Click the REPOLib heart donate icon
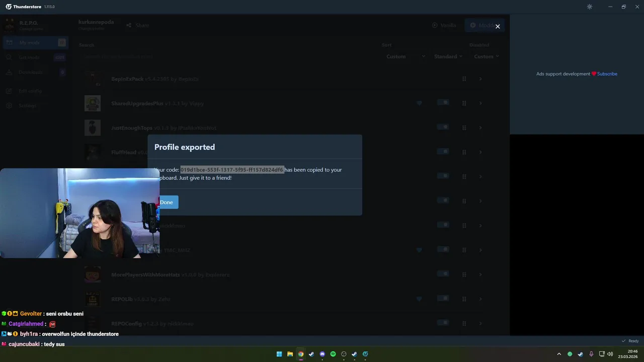Image resolution: width=644 pixels, height=362 pixels. point(419,299)
